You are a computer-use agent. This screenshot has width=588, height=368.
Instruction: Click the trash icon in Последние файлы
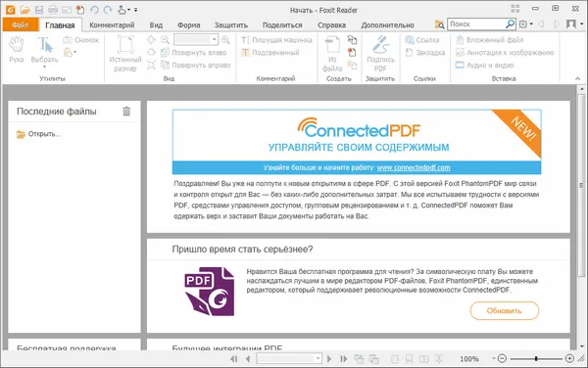(x=126, y=112)
